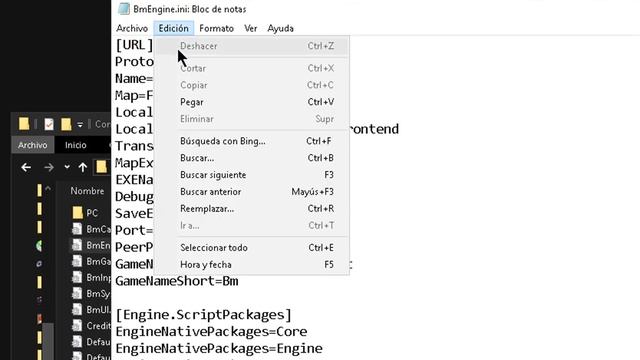Click the Ir a... menu entry
Image resolution: width=640 pixels, height=360 pixels.
[252, 225]
